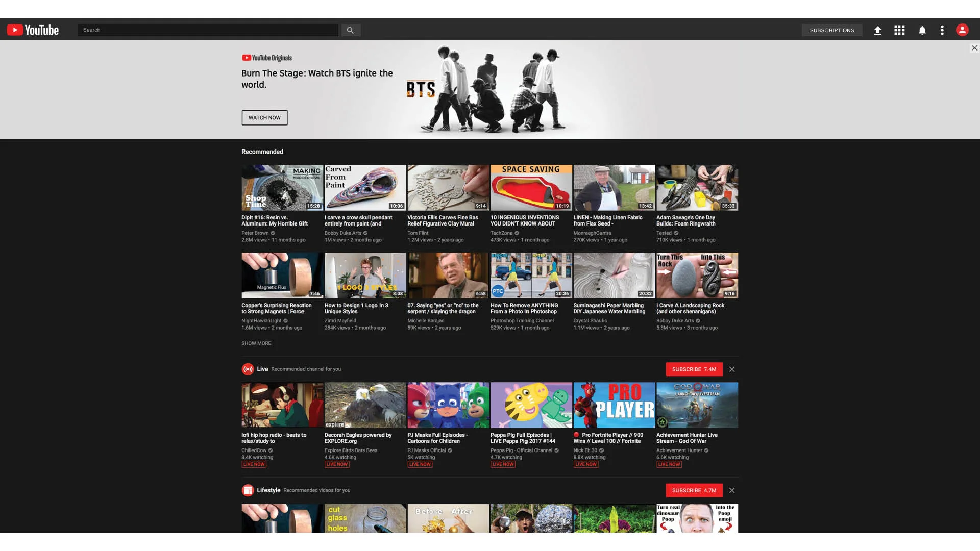
Task: Visit the MonreaghCentre channel link
Action: pos(592,233)
